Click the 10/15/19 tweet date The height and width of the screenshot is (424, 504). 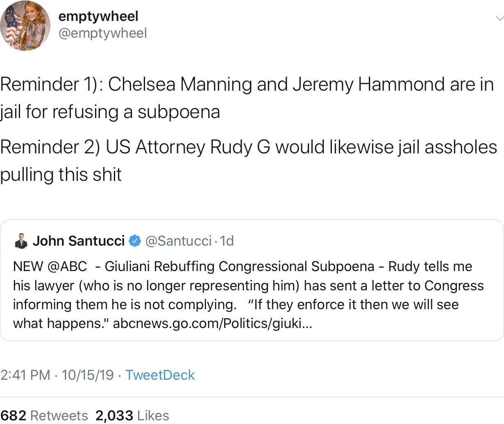88,375
